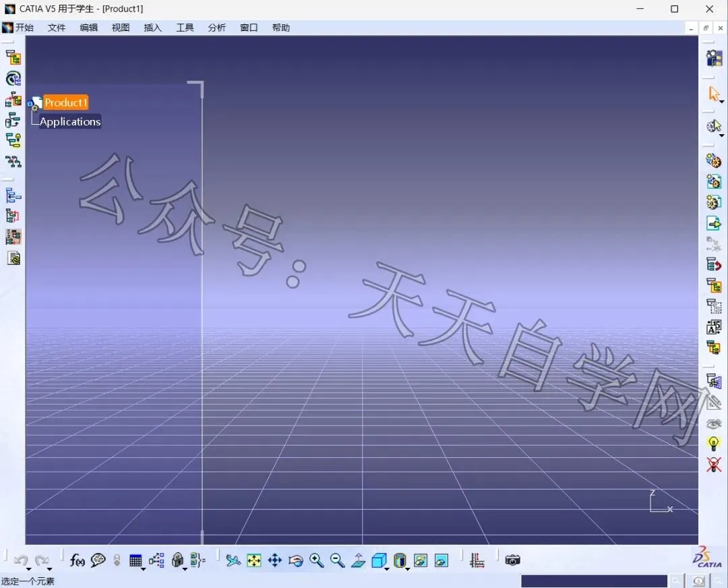Open the 插入 menu
This screenshot has height=588, width=728.
pos(153,28)
